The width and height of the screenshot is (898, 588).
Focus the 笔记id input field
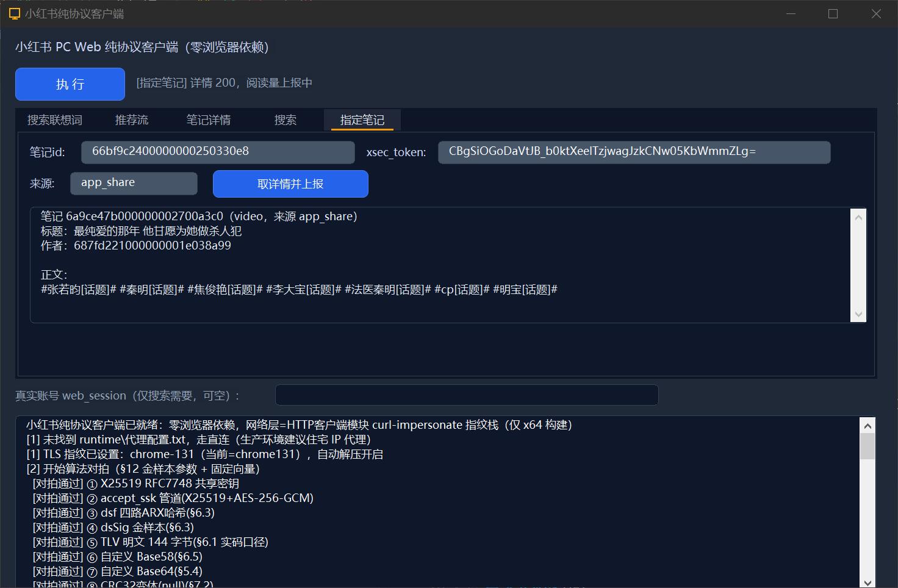click(x=218, y=152)
